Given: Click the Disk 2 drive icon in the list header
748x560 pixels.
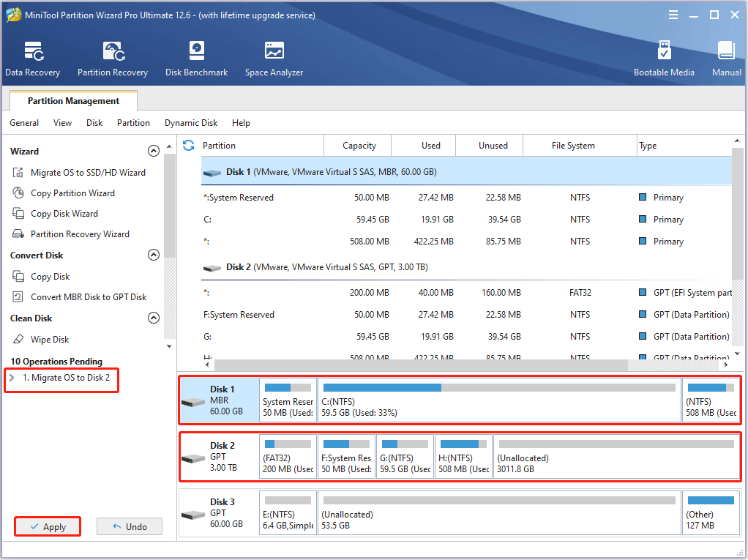Looking at the screenshot, I should pyautogui.click(x=212, y=268).
